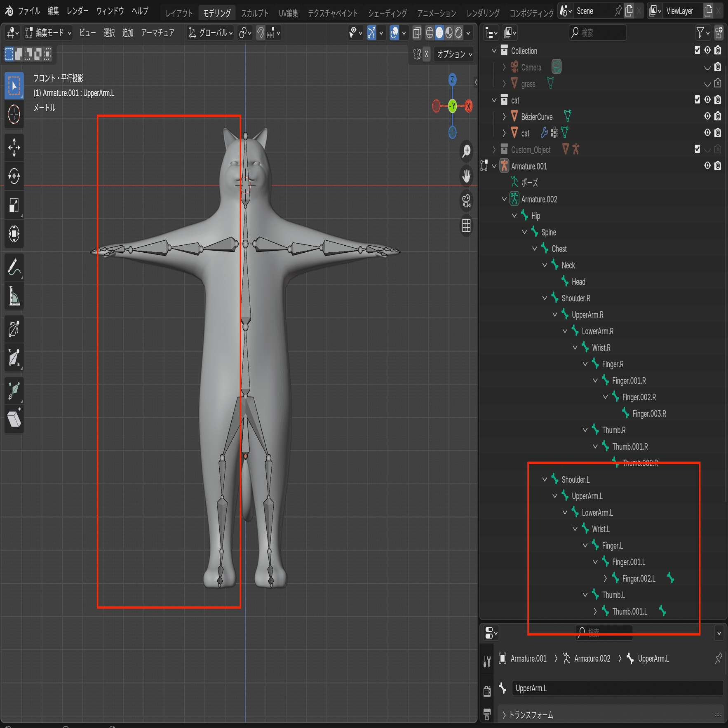Hide Armature.001 with eye icon
Image resolution: width=728 pixels, height=728 pixels.
click(x=707, y=166)
